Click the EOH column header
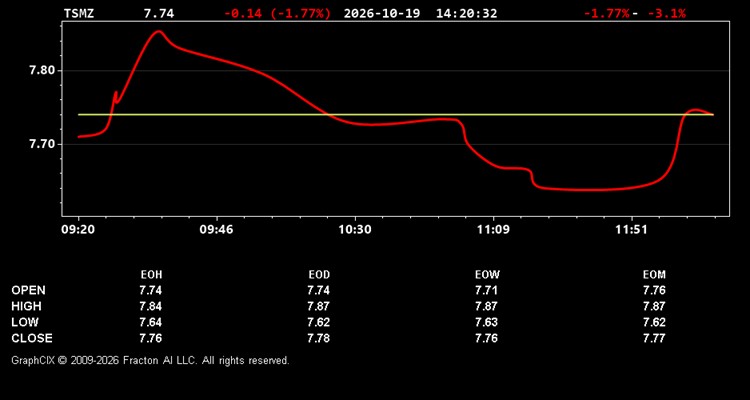Viewport: 750px width, 400px height. coord(151,275)
